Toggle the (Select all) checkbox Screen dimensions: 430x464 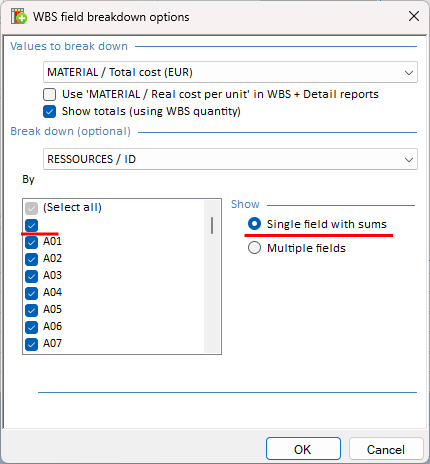31,208
